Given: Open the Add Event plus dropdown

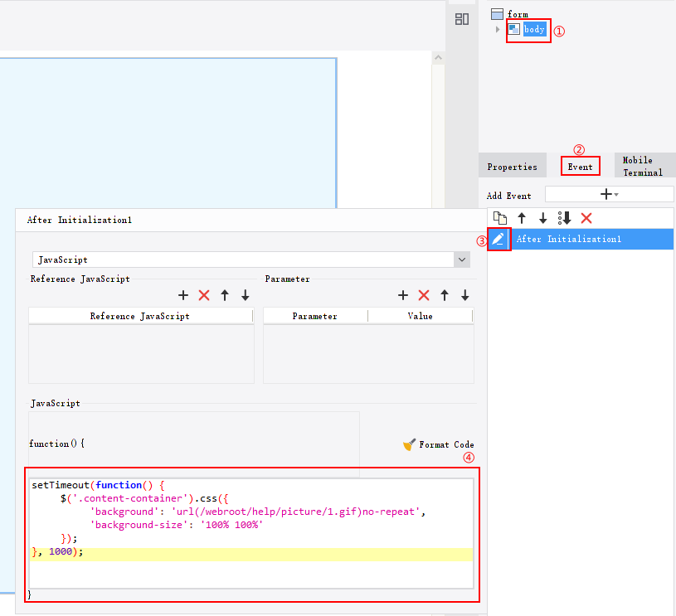Looking at the screenshot, I should point(606,194).
